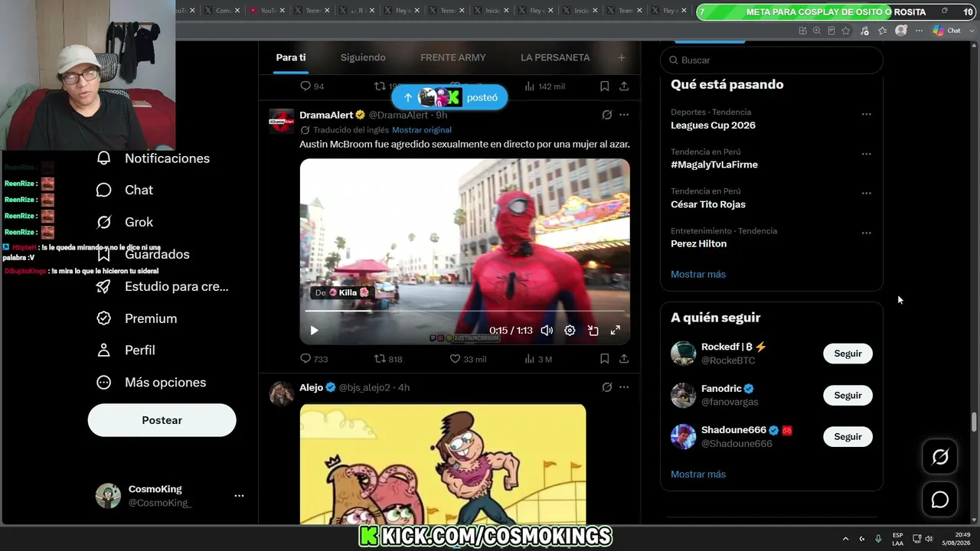Zoom the page using the browser magnifier icon
The width and height of the screenshot is (980, 551).
pyautogui.click(x=817, y=31)
